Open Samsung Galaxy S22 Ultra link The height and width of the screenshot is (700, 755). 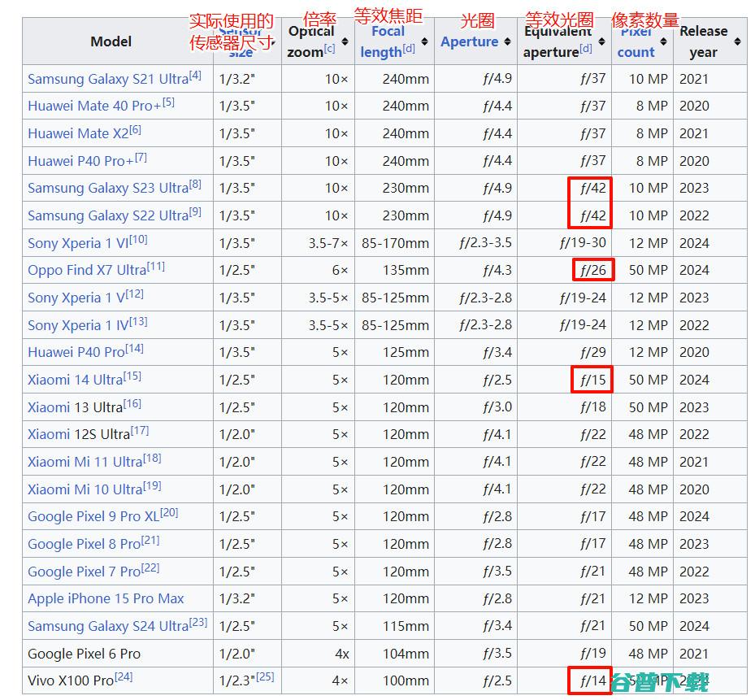[108, 215]
